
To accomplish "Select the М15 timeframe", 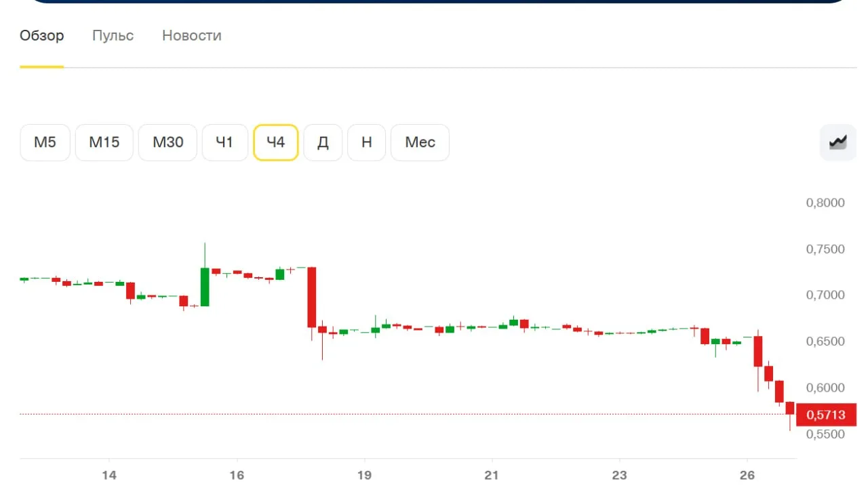I will 104,142.
